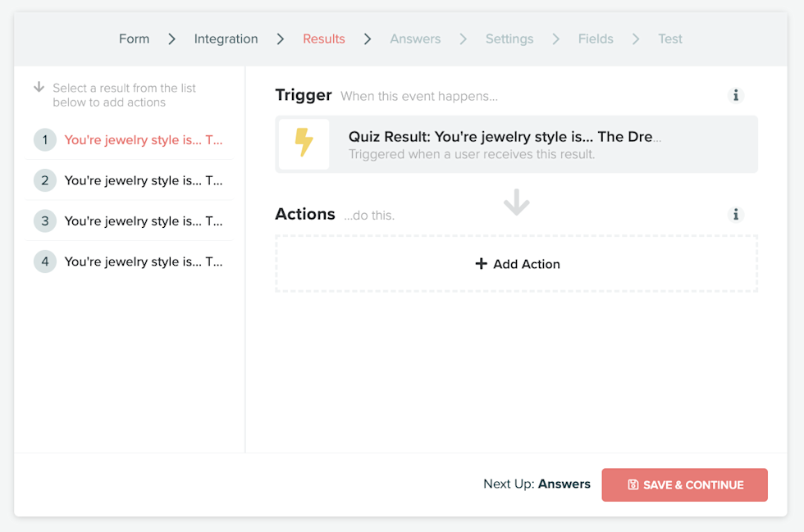Switch to the Form breadcrumb step

134,39
